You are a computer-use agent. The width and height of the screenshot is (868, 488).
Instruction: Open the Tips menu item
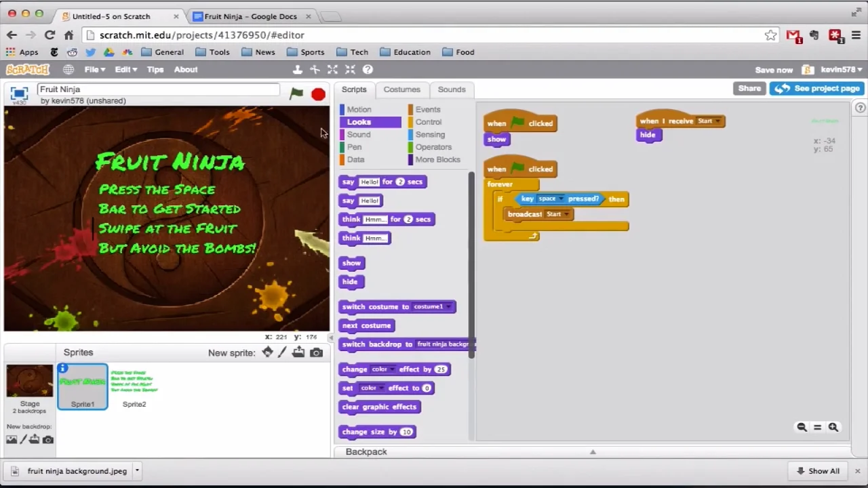(x=155, y=69)
